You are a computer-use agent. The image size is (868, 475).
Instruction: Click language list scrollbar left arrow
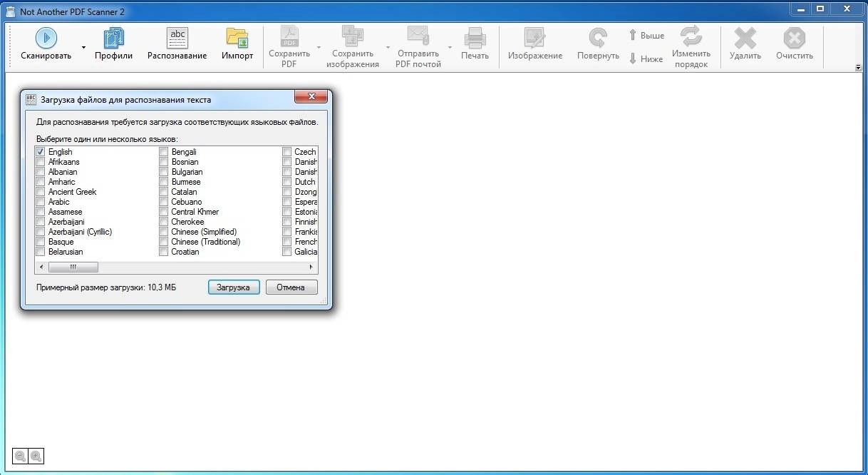tap(41, 267)
